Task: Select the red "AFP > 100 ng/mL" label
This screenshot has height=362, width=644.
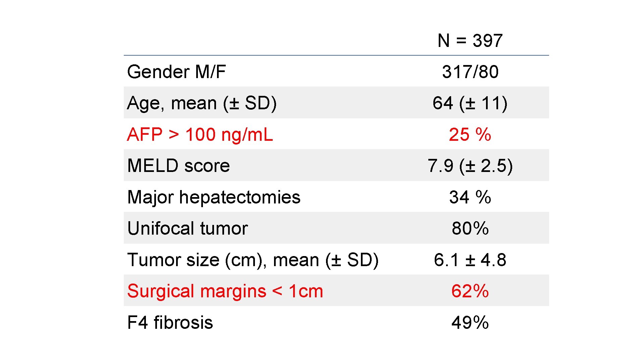Action: coord(200,134)
